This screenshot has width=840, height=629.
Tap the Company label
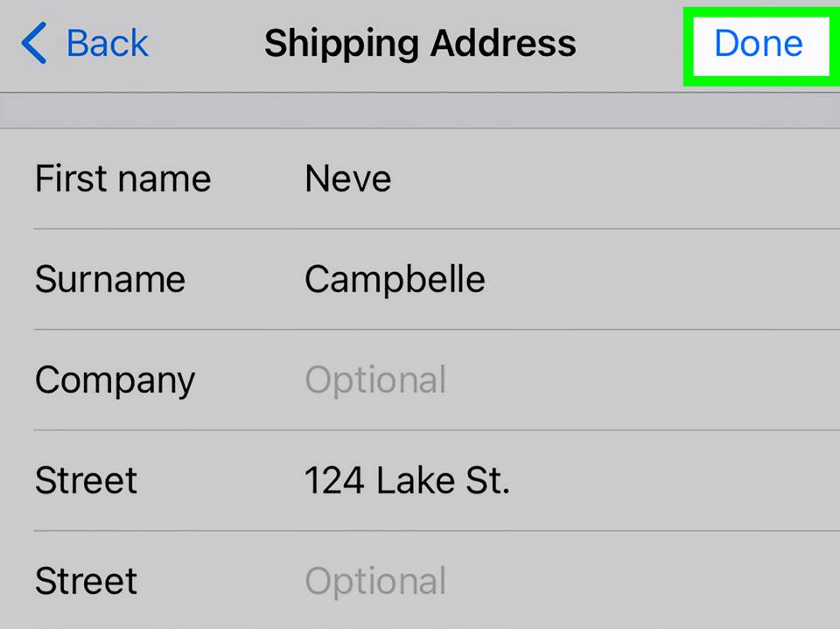click(115, 381)
